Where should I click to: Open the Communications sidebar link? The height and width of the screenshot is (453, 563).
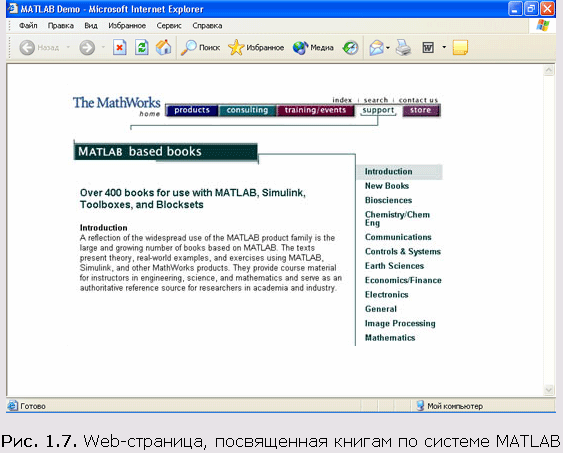pyautogui.click(x=398, y=237)
